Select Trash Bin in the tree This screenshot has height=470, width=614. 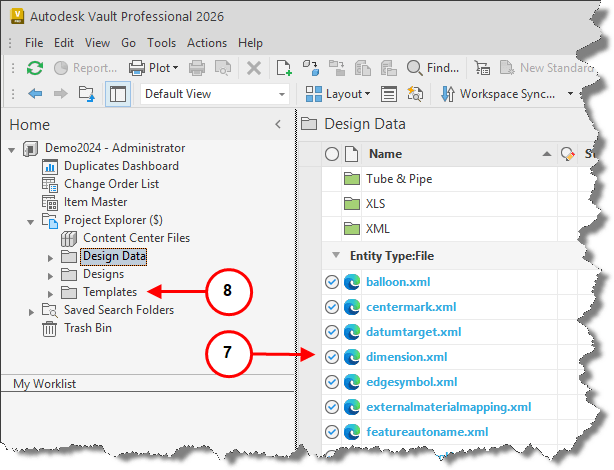coord(88,328)
